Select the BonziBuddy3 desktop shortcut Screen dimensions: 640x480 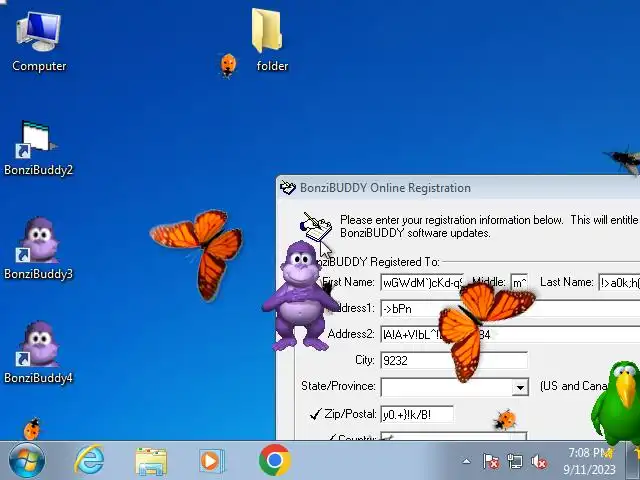(38, 249)
